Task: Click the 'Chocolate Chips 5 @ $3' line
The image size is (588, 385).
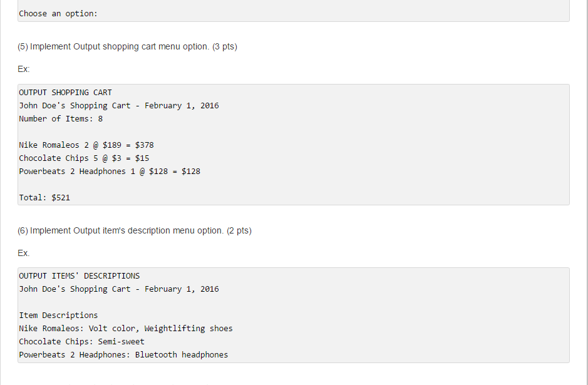Action: tap(84, 158)
